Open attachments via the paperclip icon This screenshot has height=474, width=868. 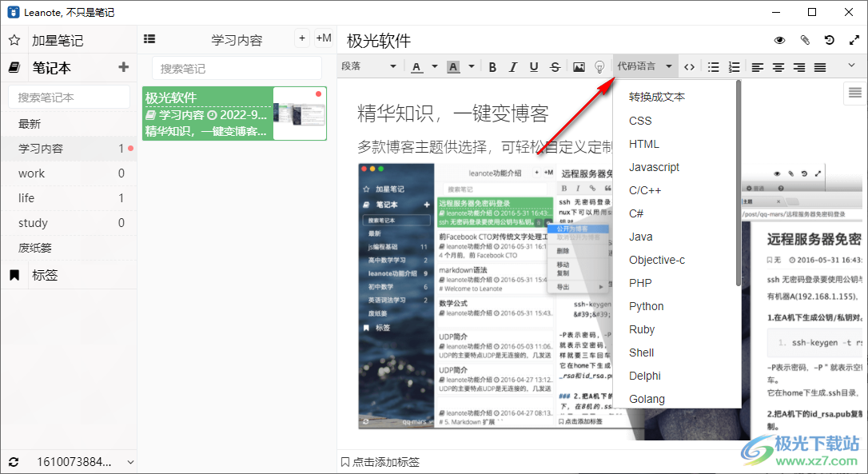pos(805,40)
